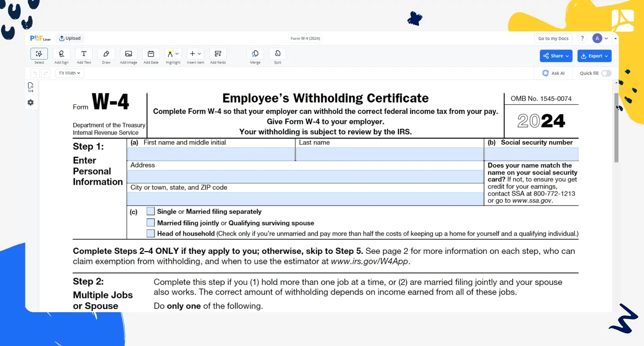Screen dimensions: 644x346
Task: Expand the Share dropdown button
Action: 556,56
